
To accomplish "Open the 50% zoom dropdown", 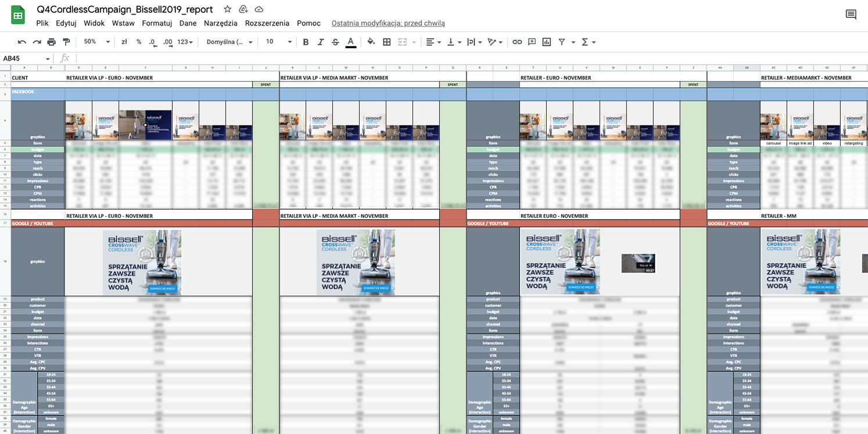I will 96,42.
